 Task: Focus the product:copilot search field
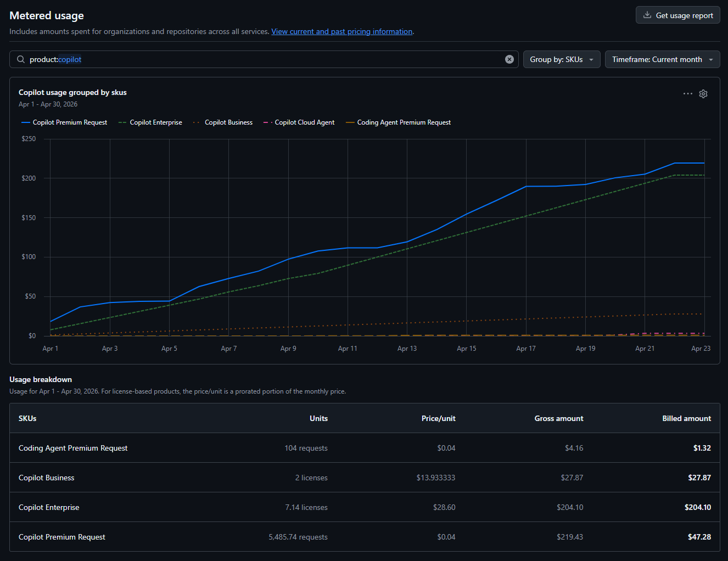tap(264, 59)
